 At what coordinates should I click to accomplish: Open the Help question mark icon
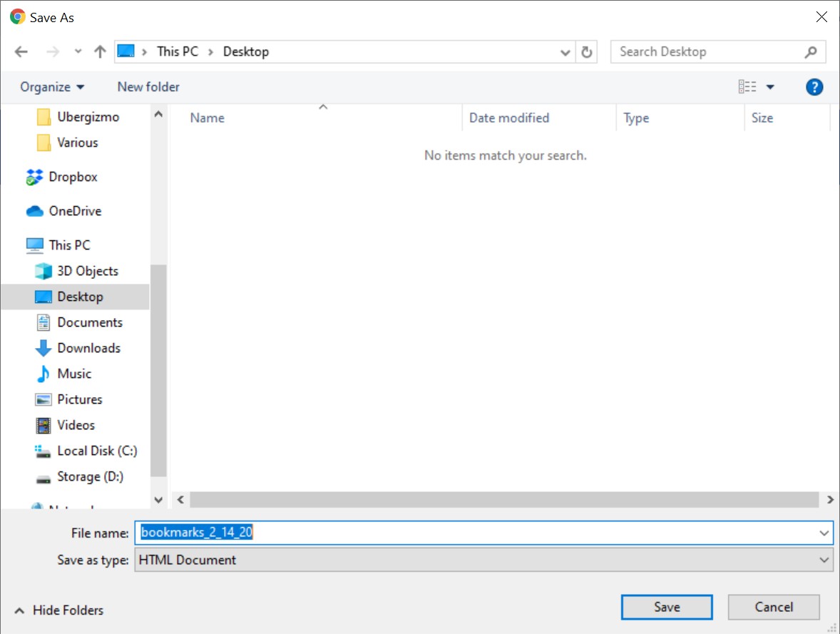tap(814, 87)
